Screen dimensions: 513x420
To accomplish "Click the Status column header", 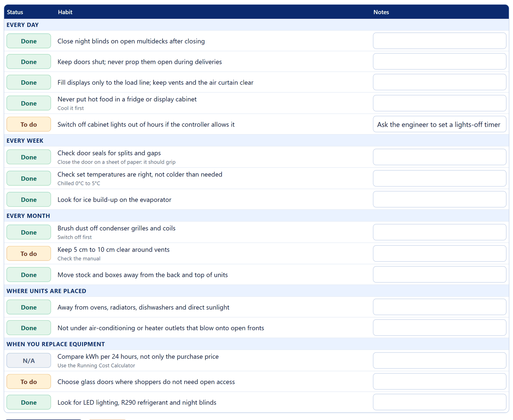I will pyautogui.click(x=15, y=12).
